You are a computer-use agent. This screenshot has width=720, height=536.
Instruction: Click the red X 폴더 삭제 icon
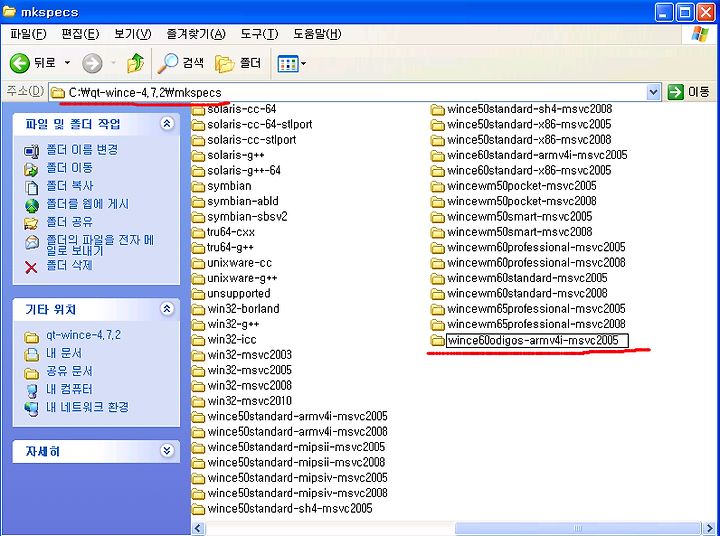[31, 267]
